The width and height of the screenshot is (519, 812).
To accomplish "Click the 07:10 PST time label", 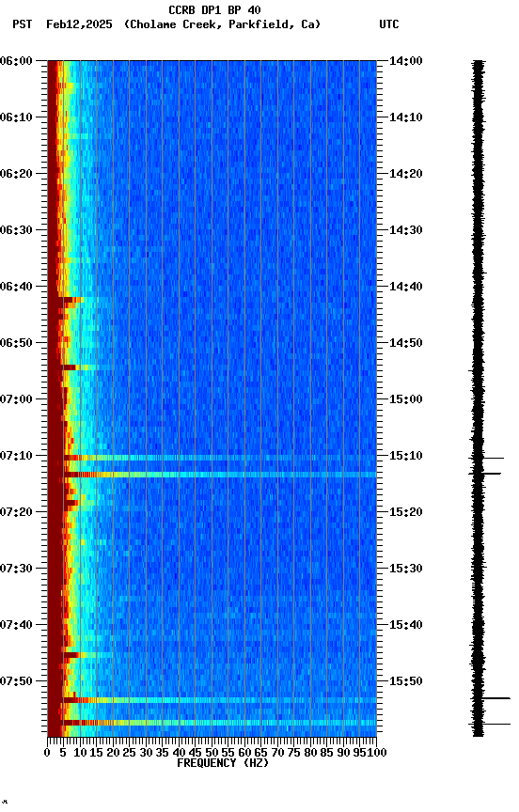I will (16, 456).
